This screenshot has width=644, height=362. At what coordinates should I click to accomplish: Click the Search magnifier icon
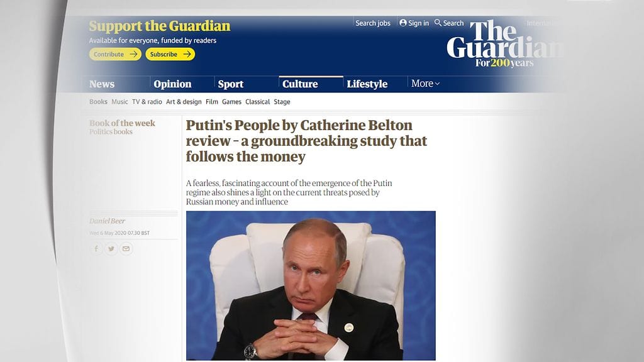438,23
